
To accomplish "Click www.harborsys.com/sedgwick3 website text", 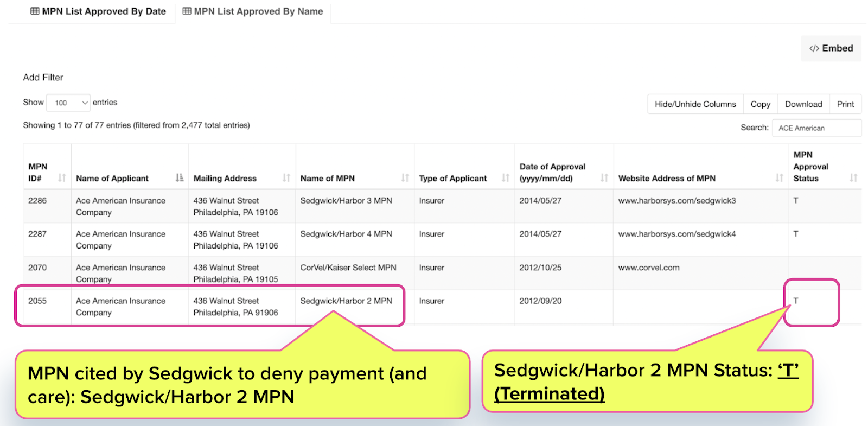I will [677, 200].
